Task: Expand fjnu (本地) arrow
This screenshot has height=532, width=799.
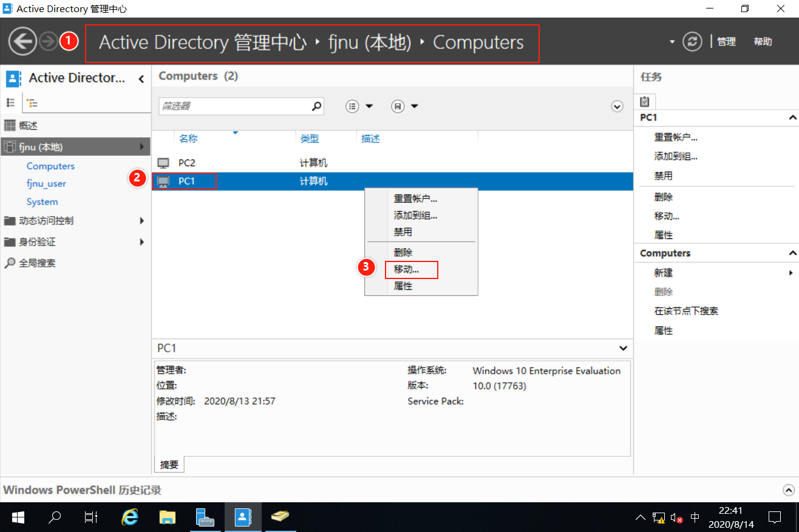Action: 141,147
